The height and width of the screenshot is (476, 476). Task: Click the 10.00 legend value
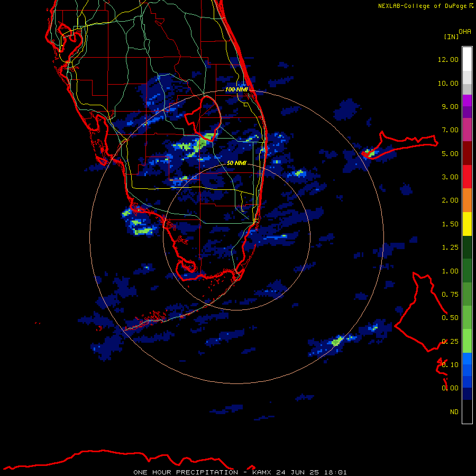(448, 83)
